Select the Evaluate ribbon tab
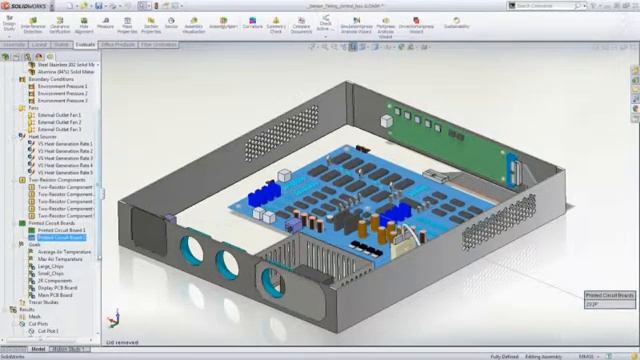 tap(85, 45)
